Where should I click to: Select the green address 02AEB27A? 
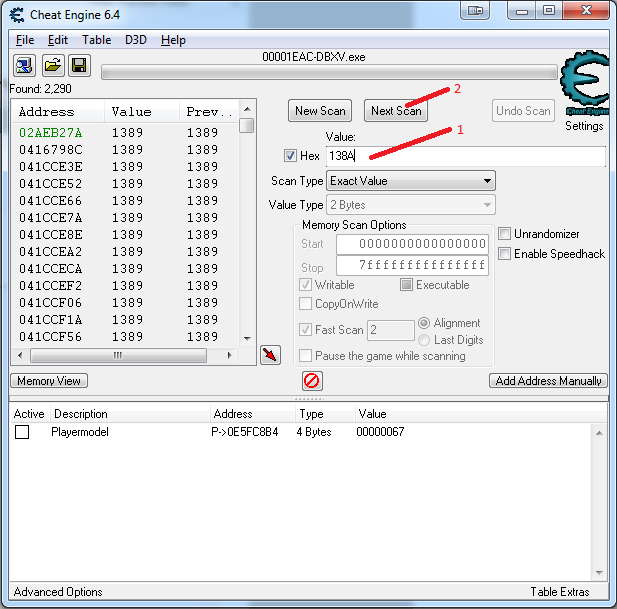[x=50, y=133]
